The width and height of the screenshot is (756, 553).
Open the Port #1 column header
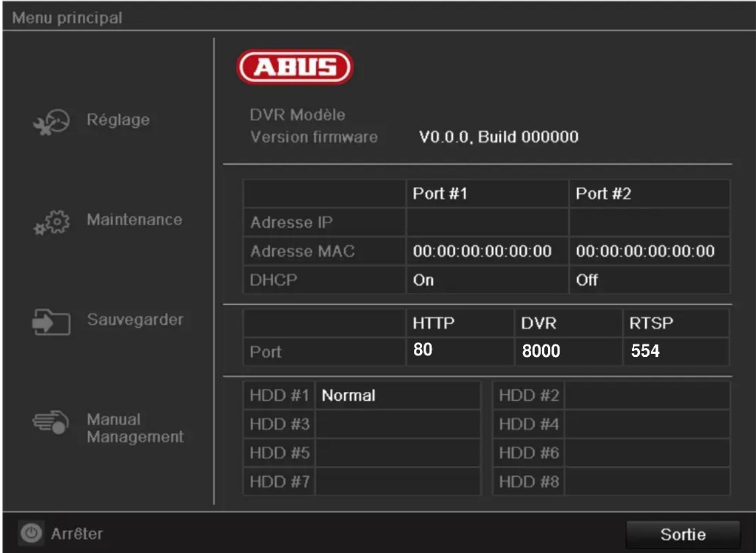coord(440,193)
